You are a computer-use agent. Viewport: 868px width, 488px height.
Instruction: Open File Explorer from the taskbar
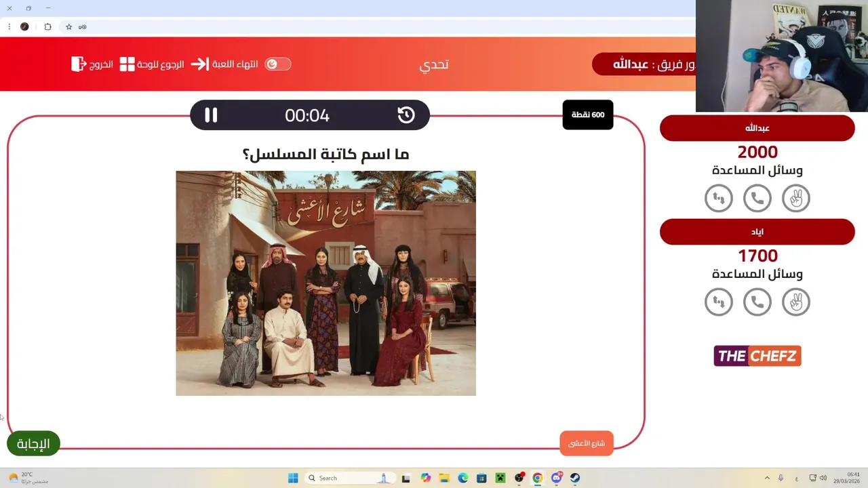coord(444,478)
